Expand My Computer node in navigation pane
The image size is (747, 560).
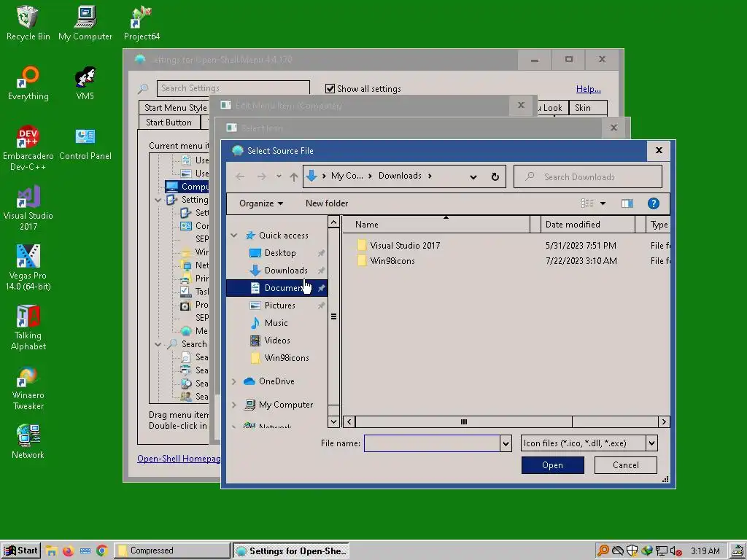[x=234, y=405]
